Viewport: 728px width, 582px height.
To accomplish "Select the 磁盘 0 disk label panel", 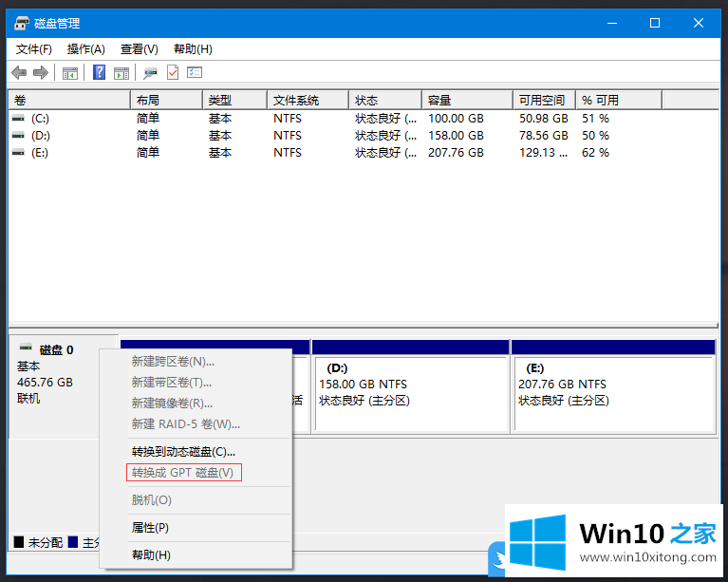I will coord(64,386).
